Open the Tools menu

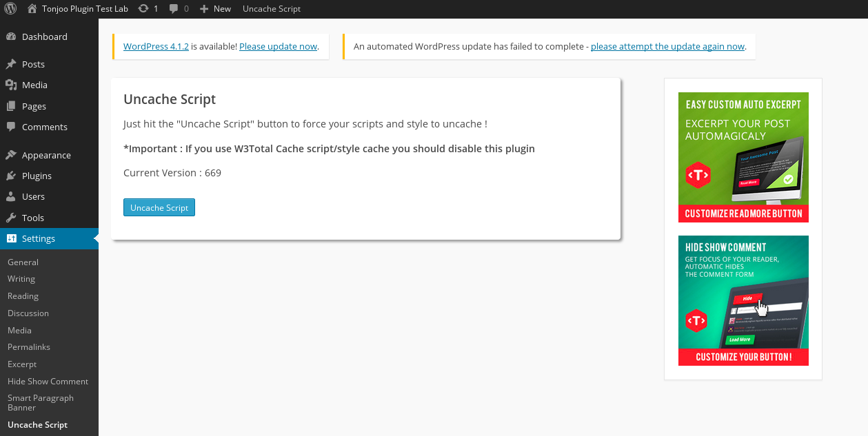[x=49, y=218]
